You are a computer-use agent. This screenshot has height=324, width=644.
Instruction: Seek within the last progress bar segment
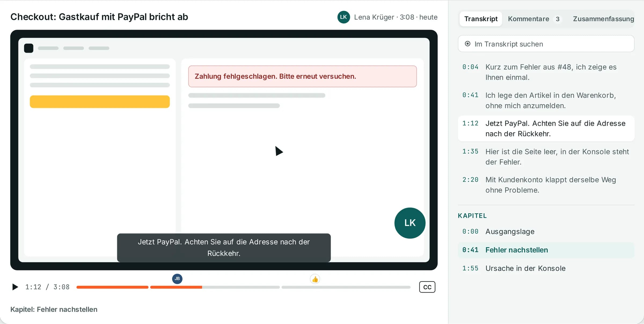346,287
